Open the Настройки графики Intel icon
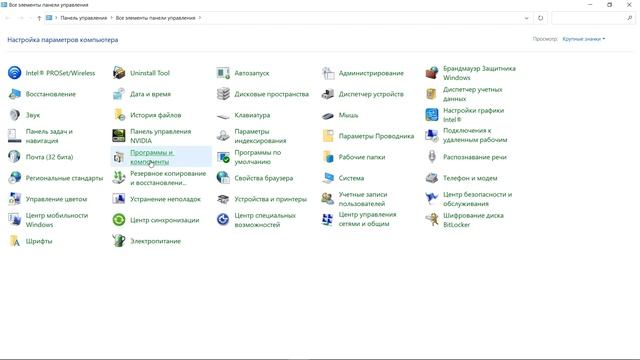This screenshot has height=360, width=640. [432, 115]
